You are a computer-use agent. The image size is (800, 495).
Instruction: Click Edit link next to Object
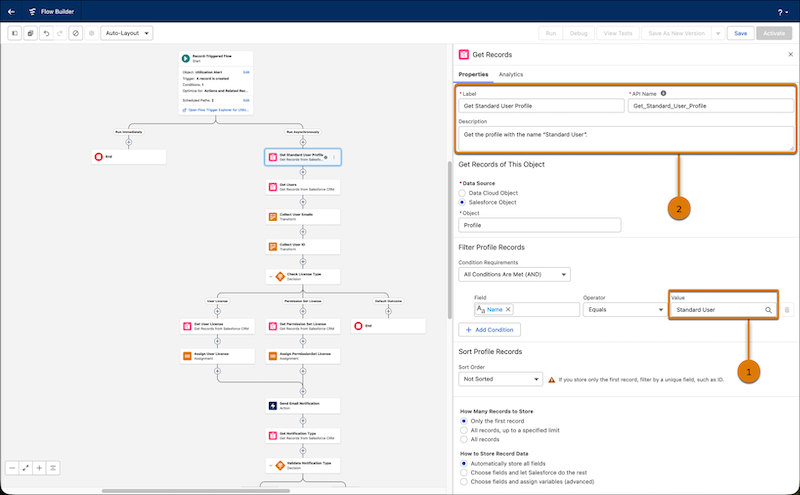click(246, 72)
